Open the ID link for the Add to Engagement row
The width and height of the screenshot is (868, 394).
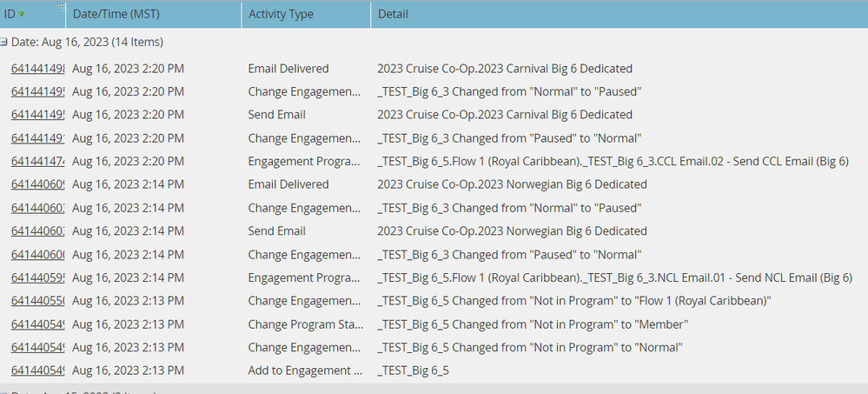36,371
